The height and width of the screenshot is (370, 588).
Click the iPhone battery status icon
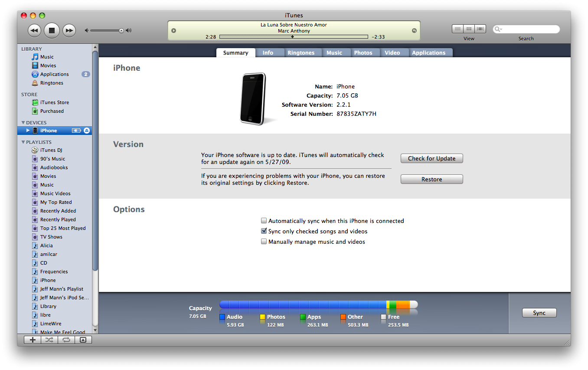pyautogui.click(x=76, y=131)
